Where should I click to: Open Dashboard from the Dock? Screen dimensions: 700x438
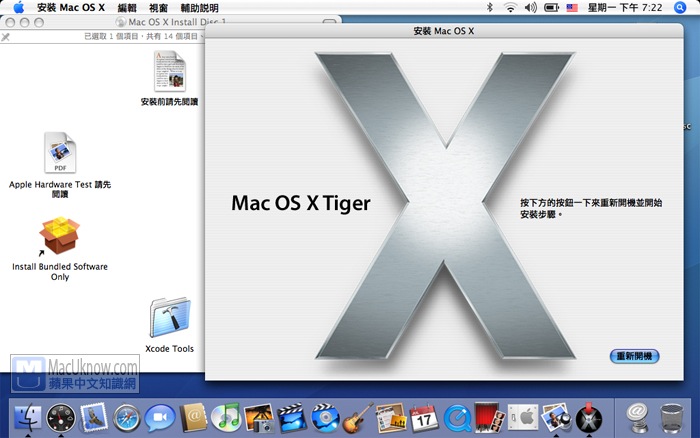point(61,418)
